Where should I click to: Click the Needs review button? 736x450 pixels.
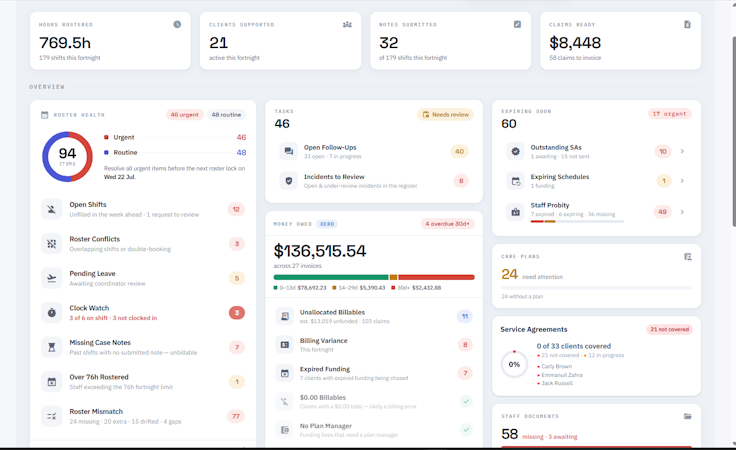click(445, 114)
